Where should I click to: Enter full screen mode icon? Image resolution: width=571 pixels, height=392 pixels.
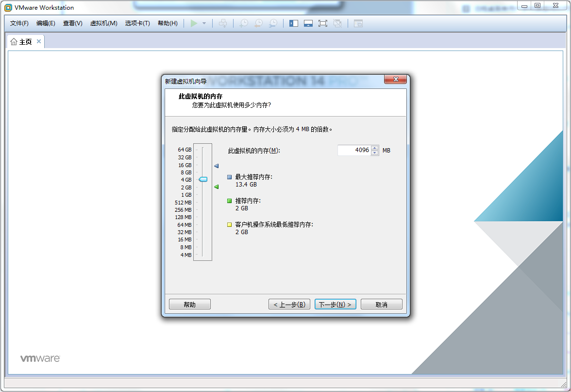tap(323, 23)
